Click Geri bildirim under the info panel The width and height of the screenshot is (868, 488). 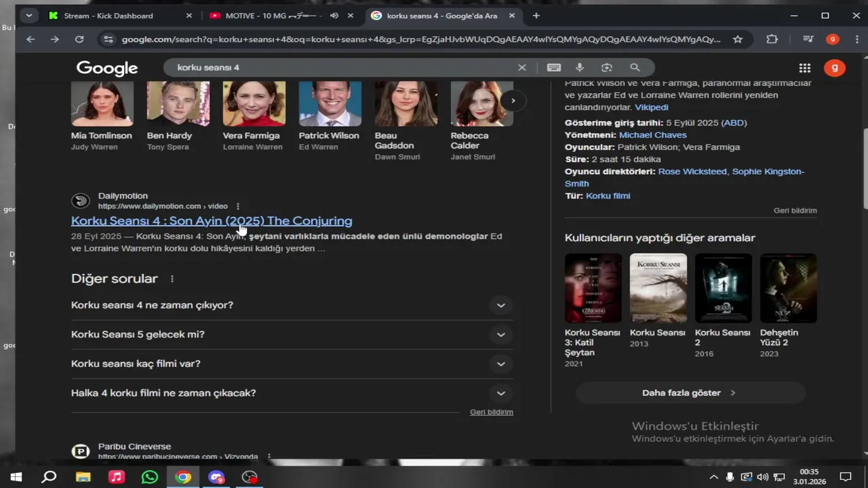click(795, 211)
